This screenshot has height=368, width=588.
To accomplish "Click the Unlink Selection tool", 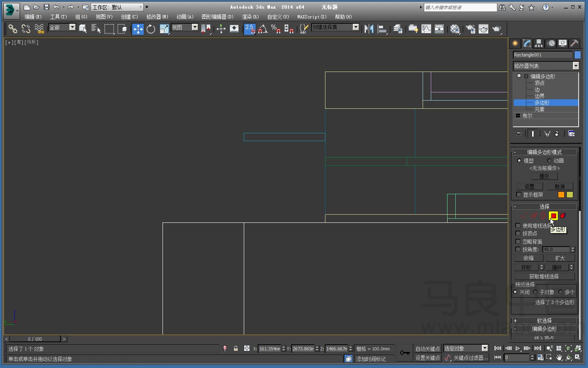I will pyautogui.click(x=26, y=29).
